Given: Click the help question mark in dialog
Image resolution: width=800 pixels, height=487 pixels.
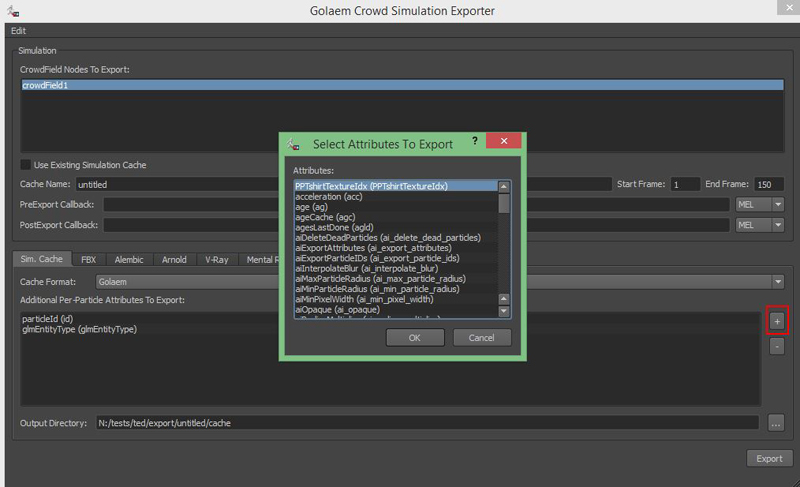Looking at the screenshot, I should click(x=474, y=141).
